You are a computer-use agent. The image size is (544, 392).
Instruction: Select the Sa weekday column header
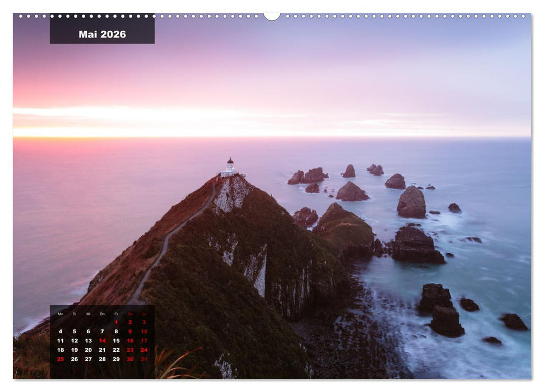(x=130, y=314)
